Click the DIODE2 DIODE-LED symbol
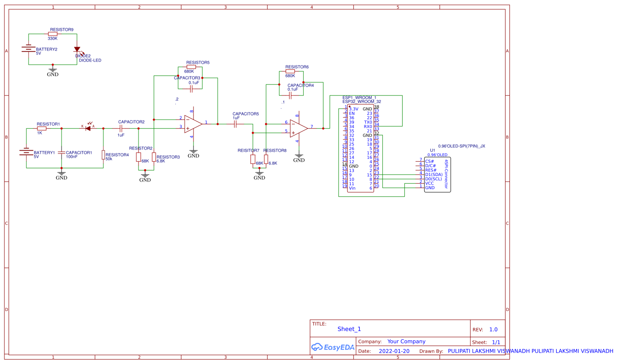The image size is (626, 364). pos(77,49)
